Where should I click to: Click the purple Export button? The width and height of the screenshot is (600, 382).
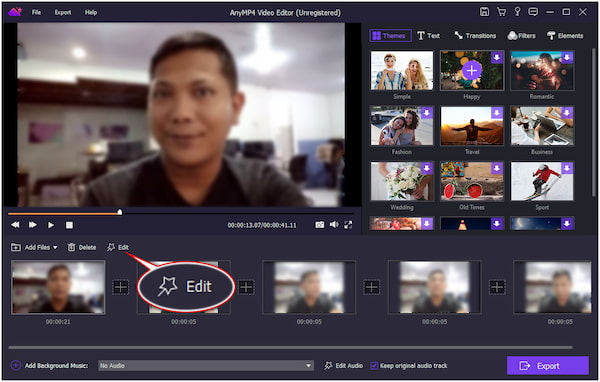click(x=548, y=366)
